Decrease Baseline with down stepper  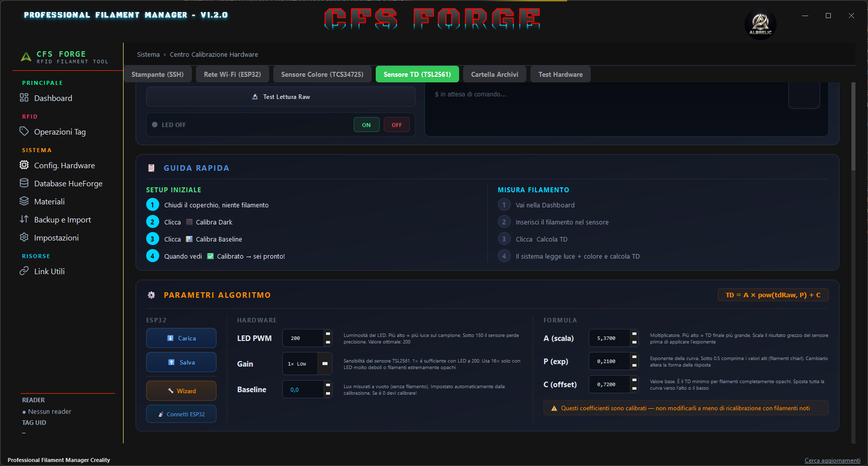tap(328, 394)
